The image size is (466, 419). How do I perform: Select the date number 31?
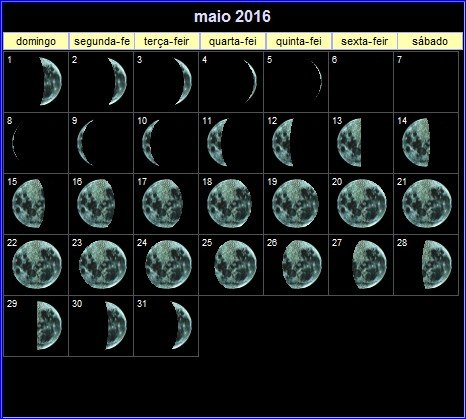pyautogui.click(x=142, y=304)
